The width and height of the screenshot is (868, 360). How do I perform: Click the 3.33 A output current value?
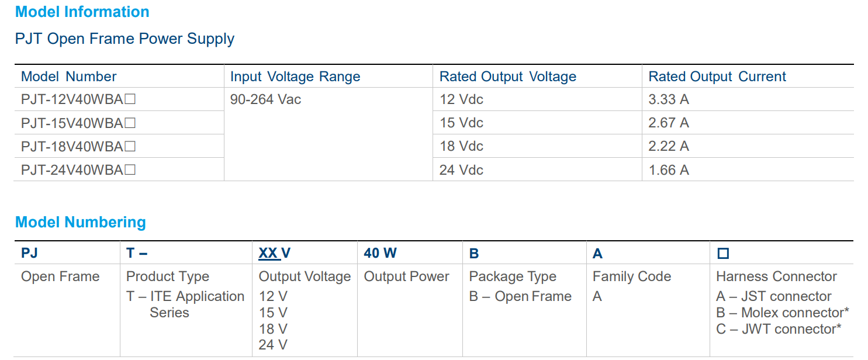668,100
